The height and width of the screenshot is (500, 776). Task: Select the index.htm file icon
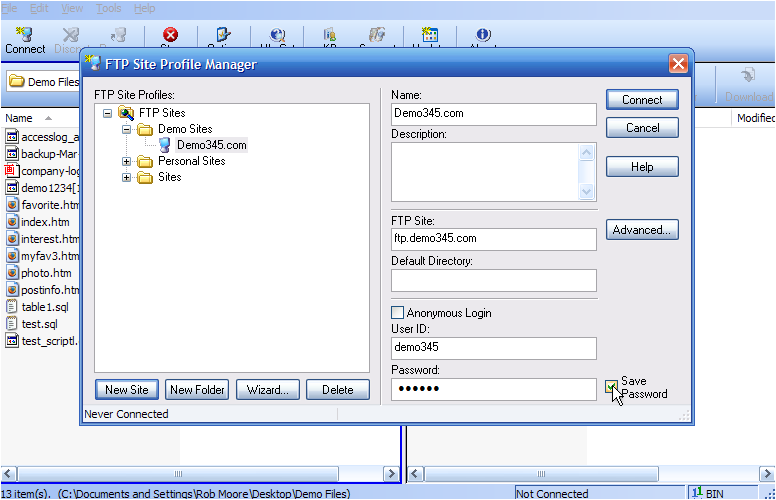12,222
